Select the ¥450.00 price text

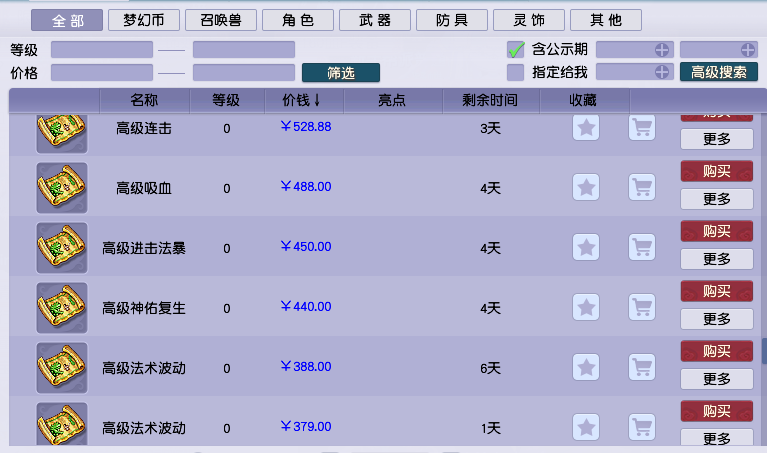pyautogui.click(x=306, y=247)
